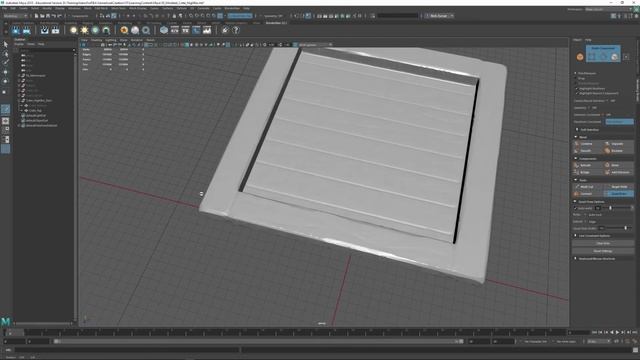This screenshot has height=360, width=640.
Task: Select the Drag radio option
Action: click(576, 78)
